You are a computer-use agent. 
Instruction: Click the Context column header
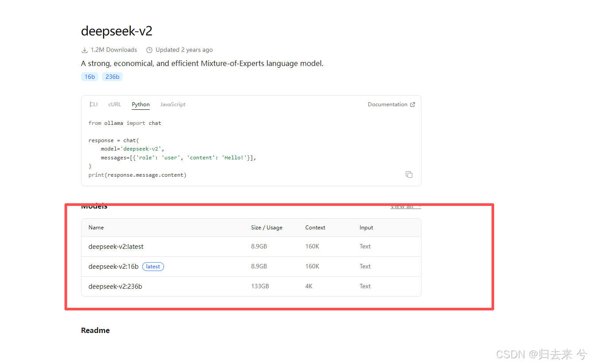[315, 228]
